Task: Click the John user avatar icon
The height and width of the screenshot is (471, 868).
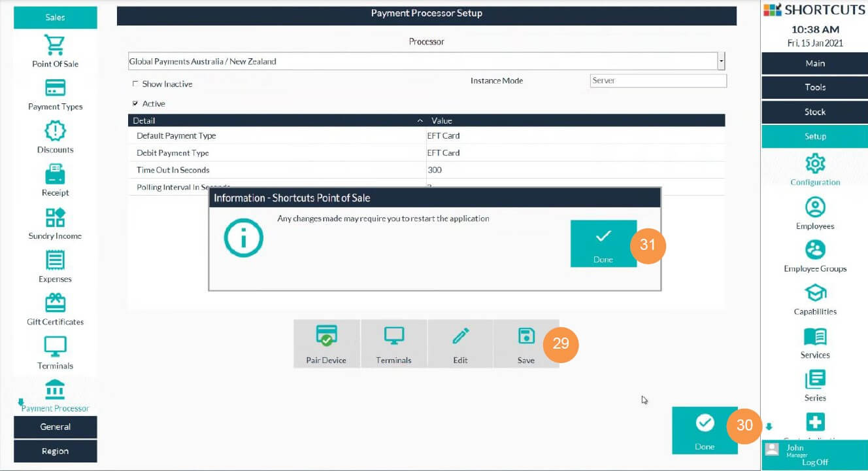Action: 772,449
